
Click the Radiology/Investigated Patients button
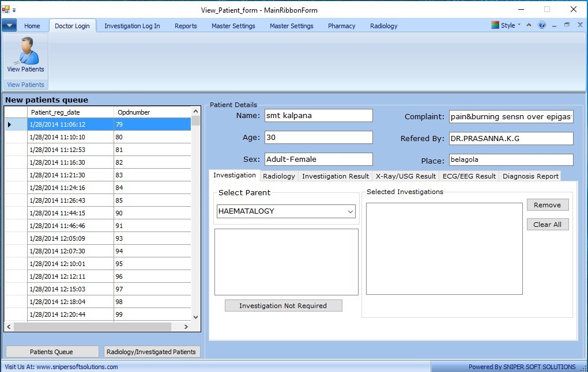(x=151, y=352)
